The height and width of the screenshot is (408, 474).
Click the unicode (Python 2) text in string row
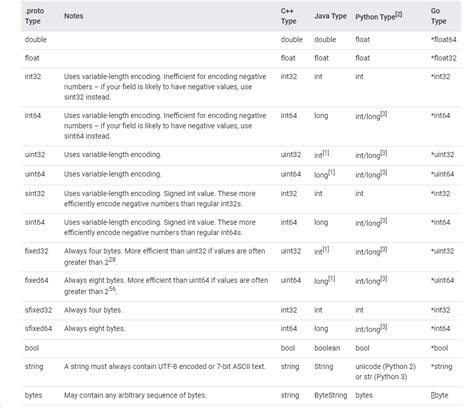coord(385,366)
